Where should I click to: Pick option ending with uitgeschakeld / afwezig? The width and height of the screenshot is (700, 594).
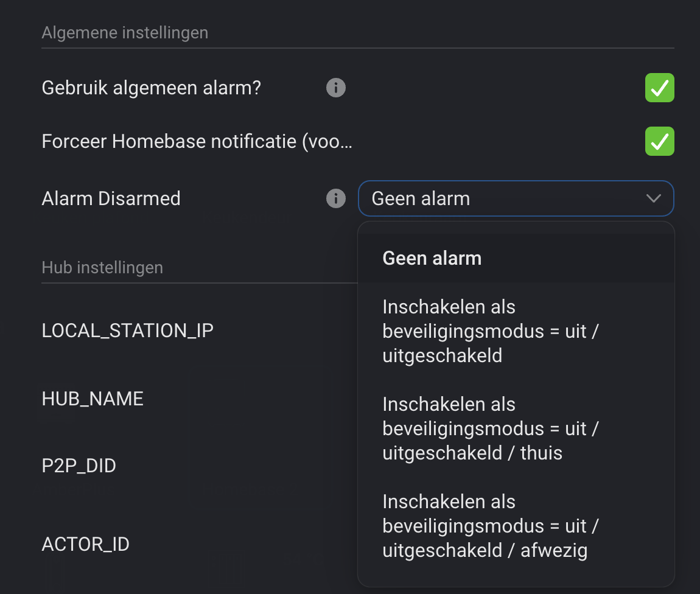point(490,526)
